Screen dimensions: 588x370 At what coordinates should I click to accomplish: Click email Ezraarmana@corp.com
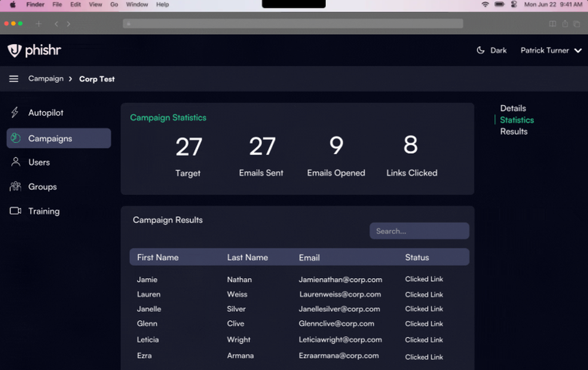pos(339,356)
